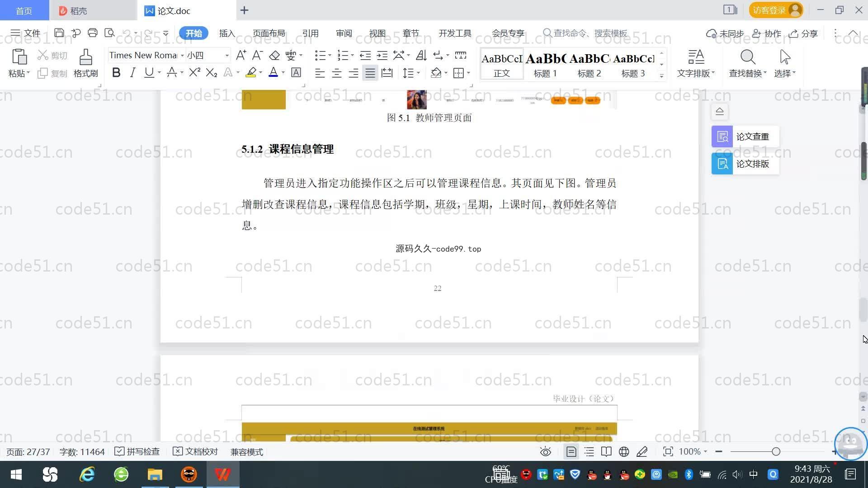Switch to reading layout view icon
868x488 pixels.
pyautogui.click(x=606, y=451)
